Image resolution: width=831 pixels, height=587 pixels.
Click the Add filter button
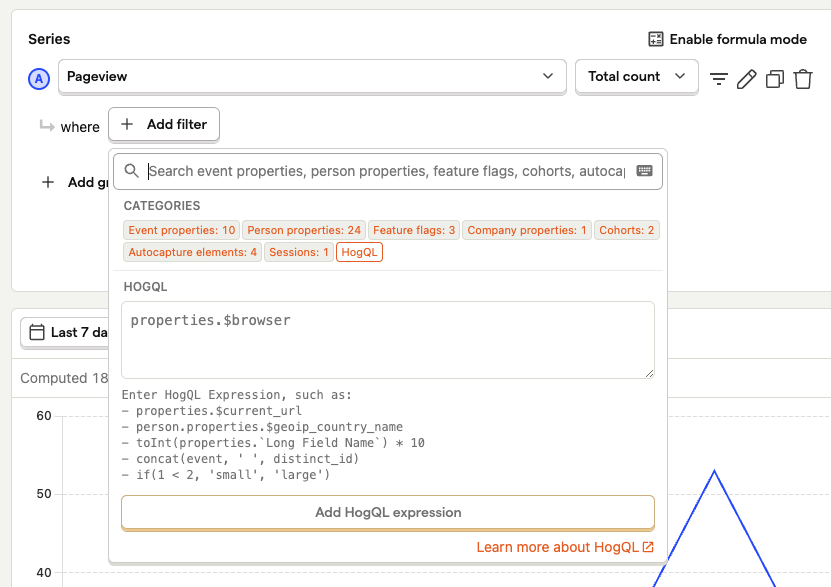(164, 124)
